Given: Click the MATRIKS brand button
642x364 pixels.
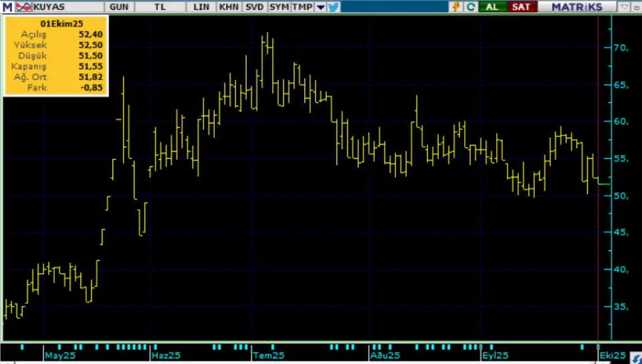Looking at the screenshot, I should click(x=576, y=7).
